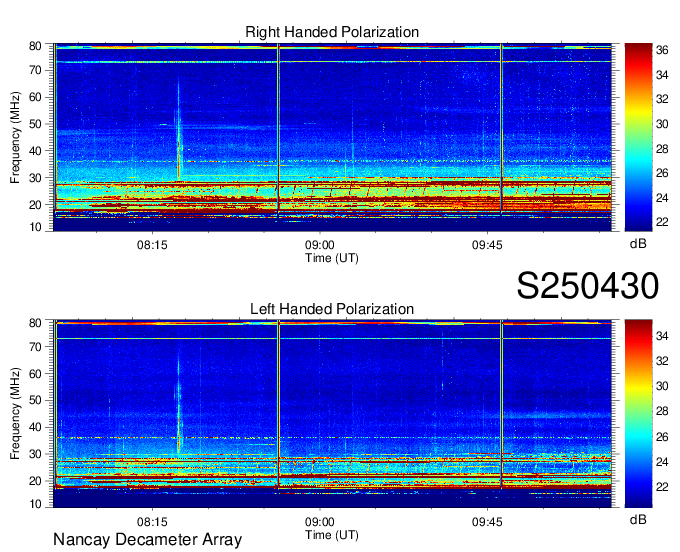Click the 30 MHz tick of the Right Handed plot
The width and height of the screenshot is (680, 552).
click(35, 178)
